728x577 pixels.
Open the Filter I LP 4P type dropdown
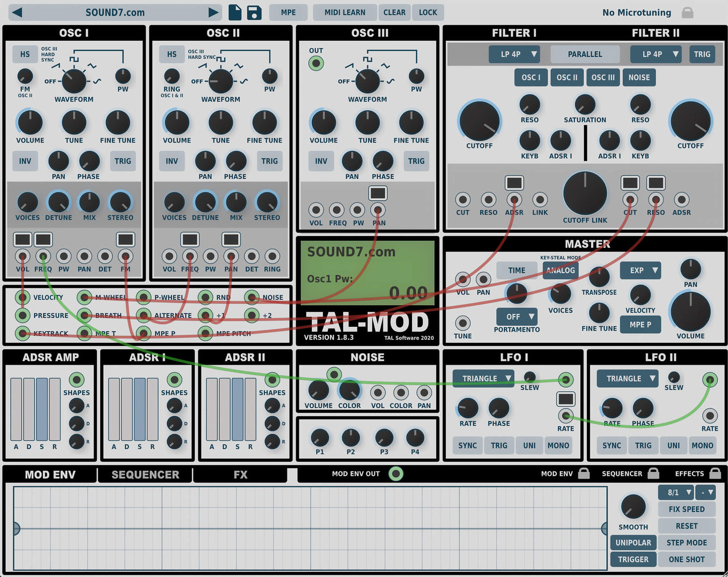click(x=514, y=54)
